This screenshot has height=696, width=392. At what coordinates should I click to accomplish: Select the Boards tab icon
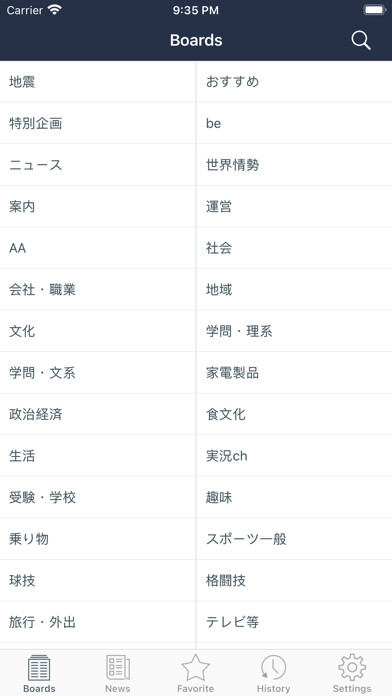coord(39,668)
